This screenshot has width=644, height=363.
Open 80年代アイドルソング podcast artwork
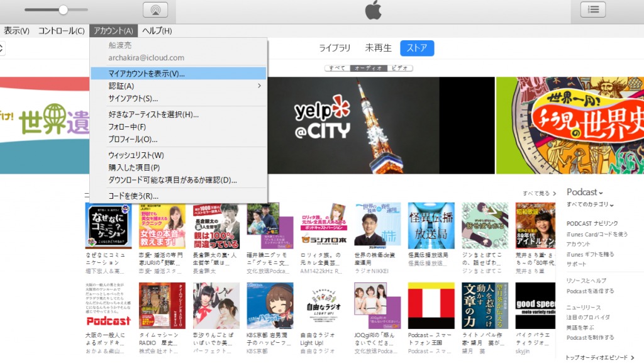[x=535, y=225]
